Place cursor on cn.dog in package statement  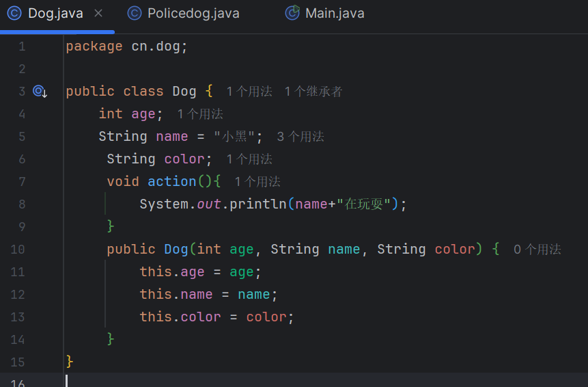pos(157,46)
